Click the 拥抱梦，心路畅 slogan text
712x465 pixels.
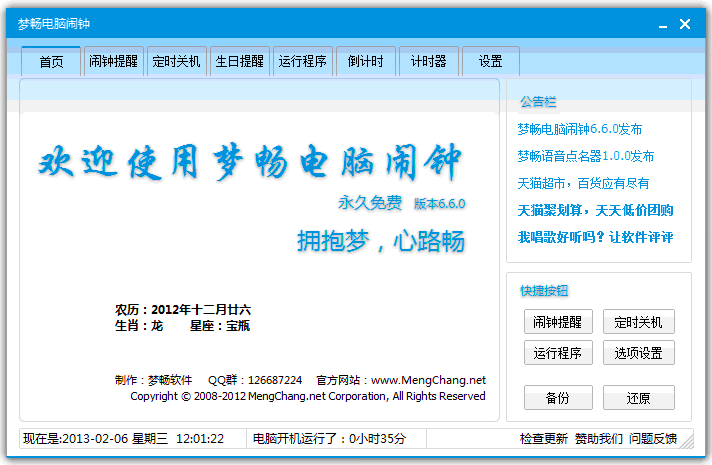[x=381, y=241]
